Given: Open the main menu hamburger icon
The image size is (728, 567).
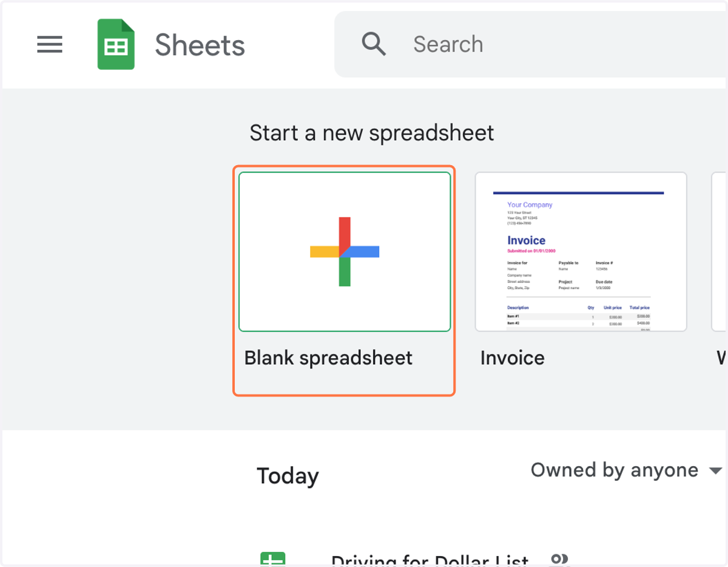Looking at the screenshot, I should [x=50, y=44].
